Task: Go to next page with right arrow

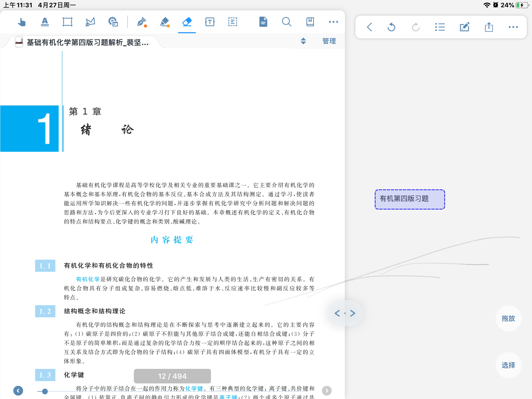Action: [327, 391]
